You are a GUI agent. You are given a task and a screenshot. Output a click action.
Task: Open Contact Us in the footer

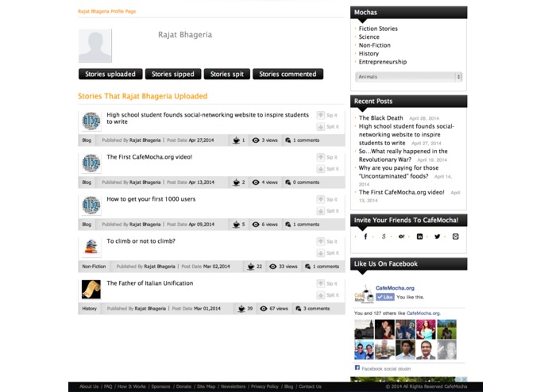[x=310, y=386]
